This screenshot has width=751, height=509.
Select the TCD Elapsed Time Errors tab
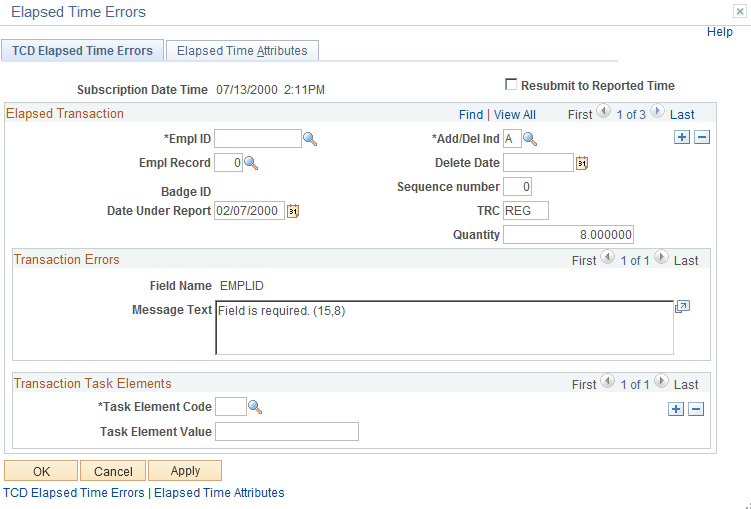pyautogui.click(x=82, y=51)
